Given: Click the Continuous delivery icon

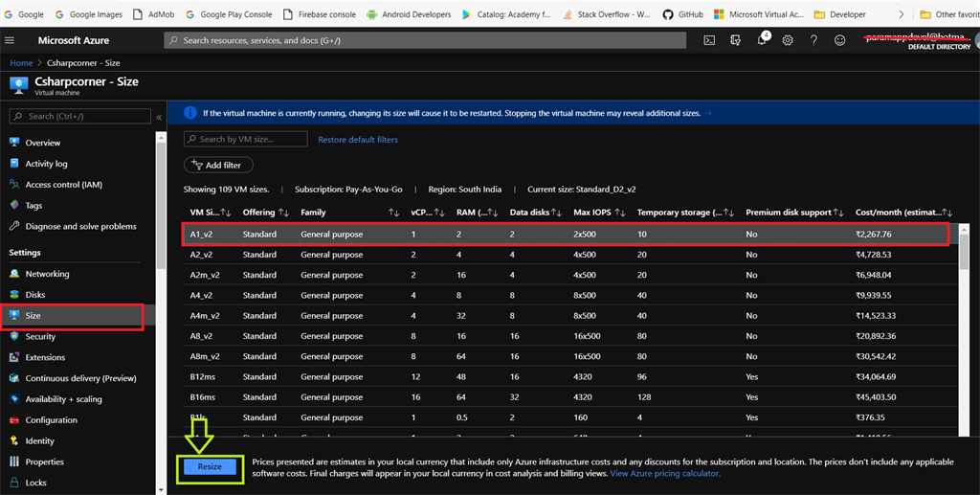Looking at the screenshot, I should coord(14,378).
